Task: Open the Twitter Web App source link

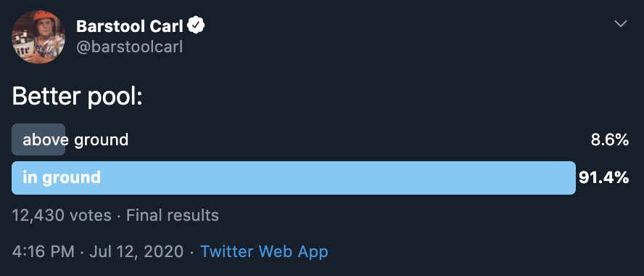Action: [x=264, y=251]
